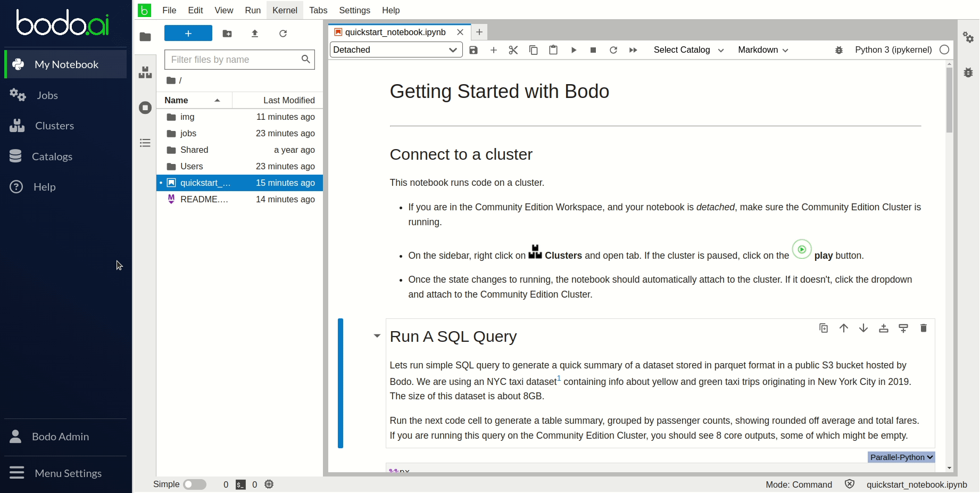Click the NYC taxi dataset footnote link
Viewport: 980px width, 493px height.
coord(559,378)
